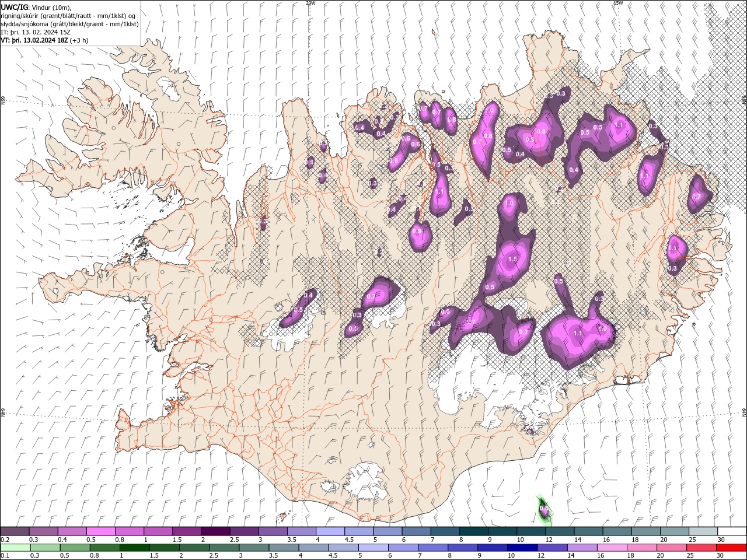Image resolution: width=747 pixels, height=560 pixels.
Task: Select the 'slydda/snjókoma' legend description line
Action: click(x=69, y=24)
